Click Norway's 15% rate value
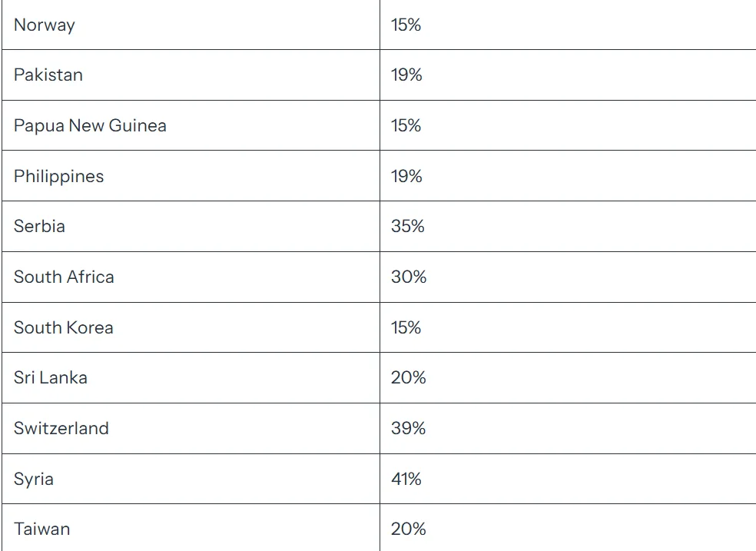This screenshot has height=551, width=756. [406, 25]
